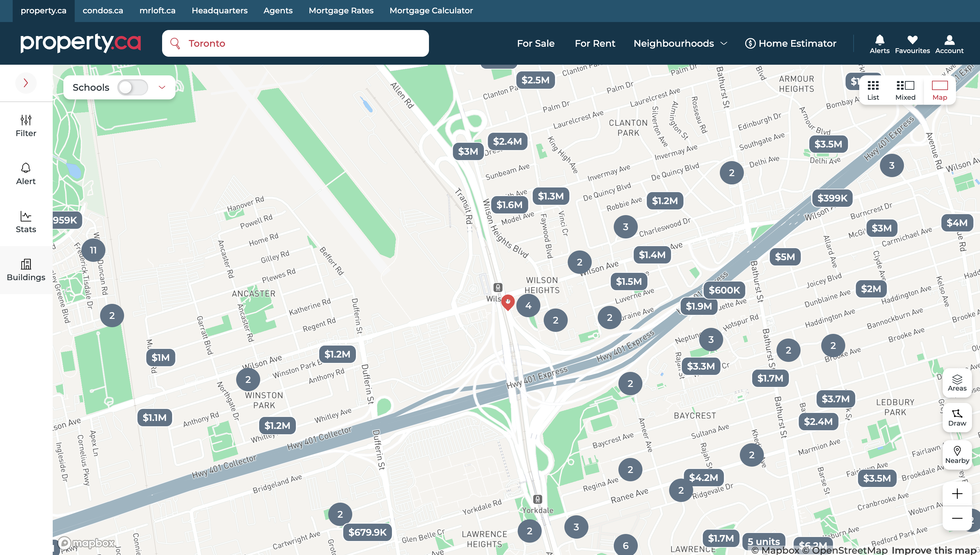The image size is (980, 555).
Task: Zoom in the map with plus
Action: point(957,494)
